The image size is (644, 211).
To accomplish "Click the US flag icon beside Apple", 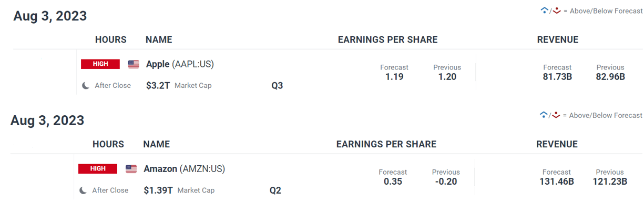I will 134,64.
